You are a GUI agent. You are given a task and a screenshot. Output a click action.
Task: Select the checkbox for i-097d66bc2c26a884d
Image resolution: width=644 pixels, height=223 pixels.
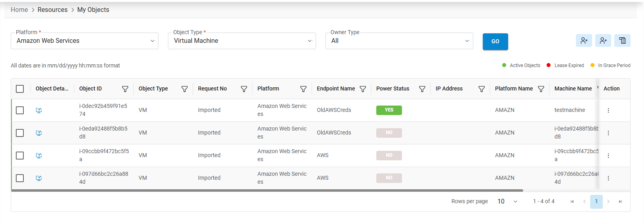click(20, 178)
